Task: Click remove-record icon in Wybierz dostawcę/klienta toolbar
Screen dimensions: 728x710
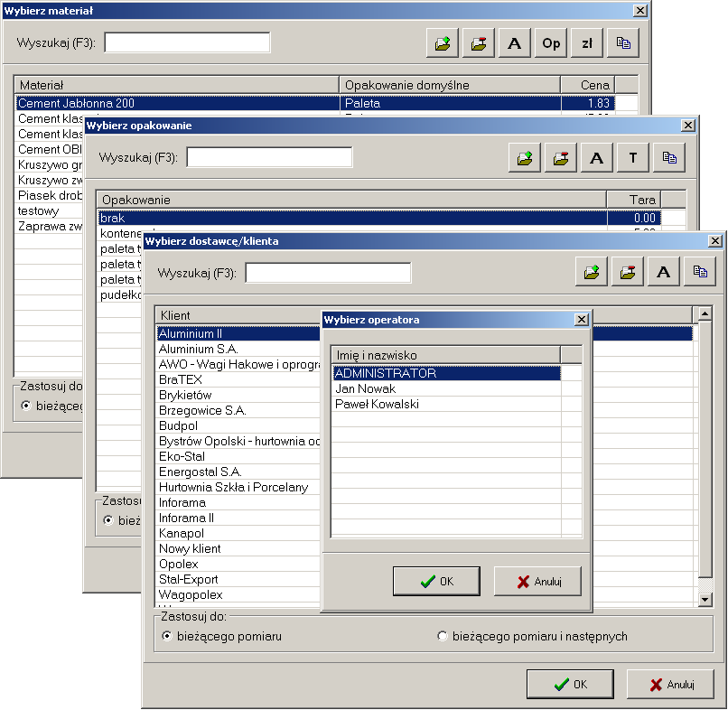Action: click(x=627, y=272)
